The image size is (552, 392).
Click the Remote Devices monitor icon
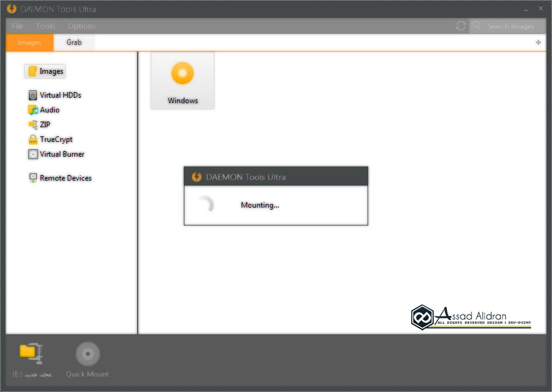click(33, 178)
